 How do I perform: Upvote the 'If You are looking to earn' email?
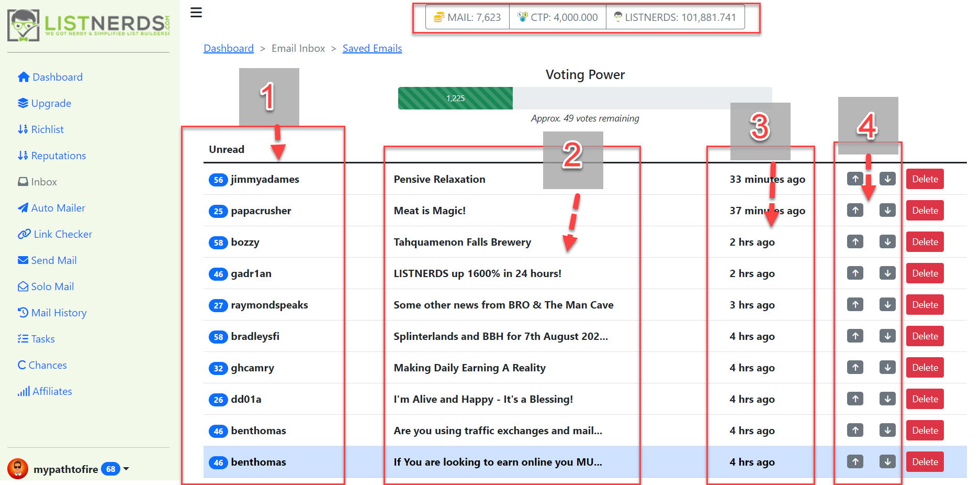[855, 462]
